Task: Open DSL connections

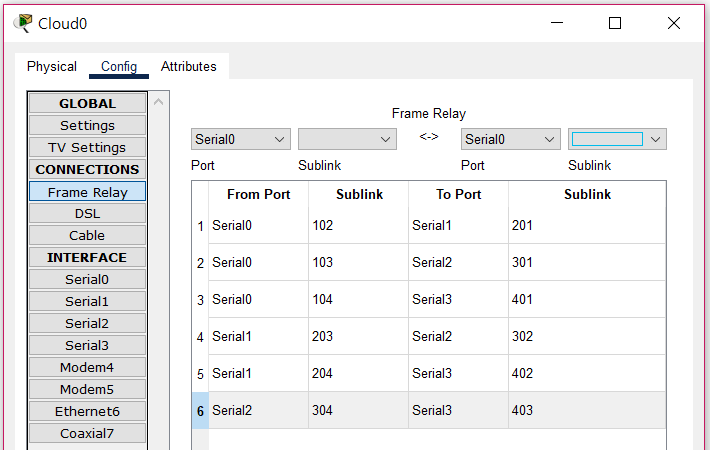Action: pos(87,213)
